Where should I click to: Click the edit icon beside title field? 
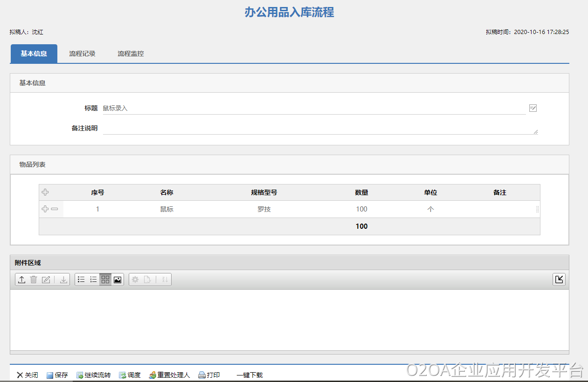pos(533,108)
